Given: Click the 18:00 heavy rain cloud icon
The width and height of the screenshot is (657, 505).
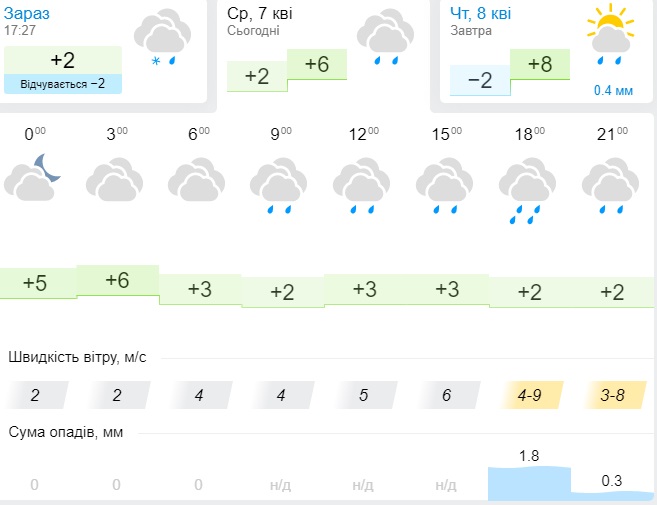Looking at the screenshot, I should (x=527, y=190).
